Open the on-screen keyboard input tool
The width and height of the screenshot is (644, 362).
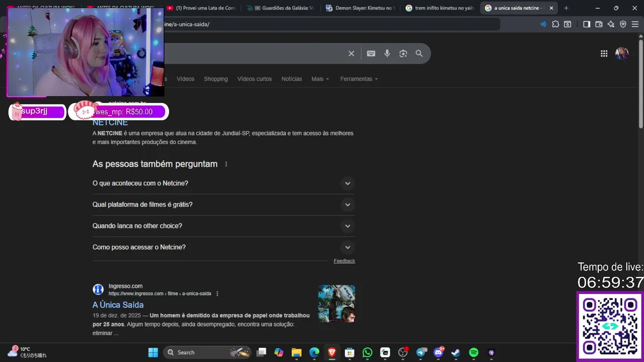[371, 54]
